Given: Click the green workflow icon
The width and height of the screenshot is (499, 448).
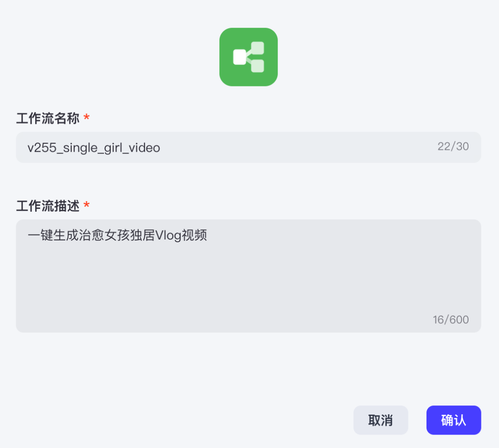Looking at the screenshot, I should click(x=248, y=57).
